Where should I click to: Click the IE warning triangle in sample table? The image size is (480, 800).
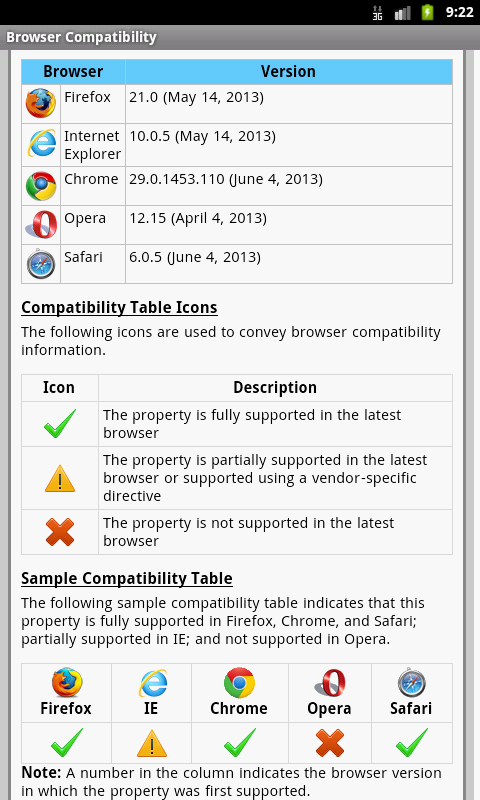[151, 743]
